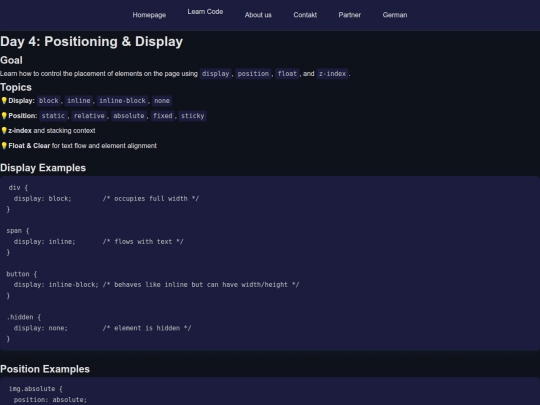The width and height of the screenshot is (540, 405).
Task: Click the 'inline-block' code tag in Topics
Action: tap(122, 101)
